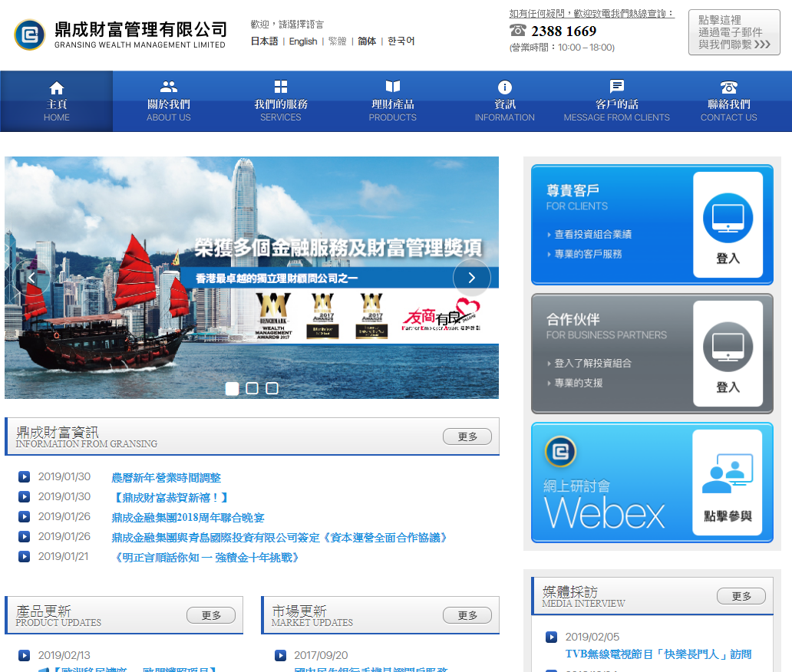Image resolution: width=792 pixels, height=672 pixels.
Task: Click the people icon above ABOUT US
Action: (169, 87)
